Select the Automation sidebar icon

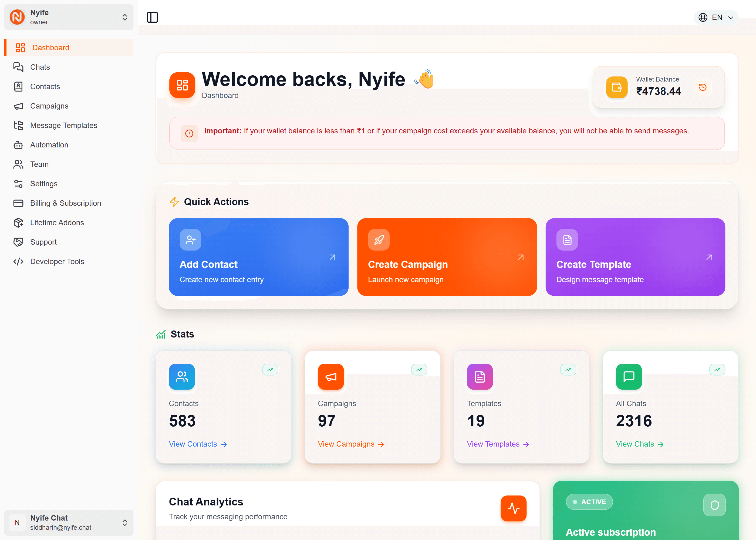pyautogui.click(x=18, y=145)
